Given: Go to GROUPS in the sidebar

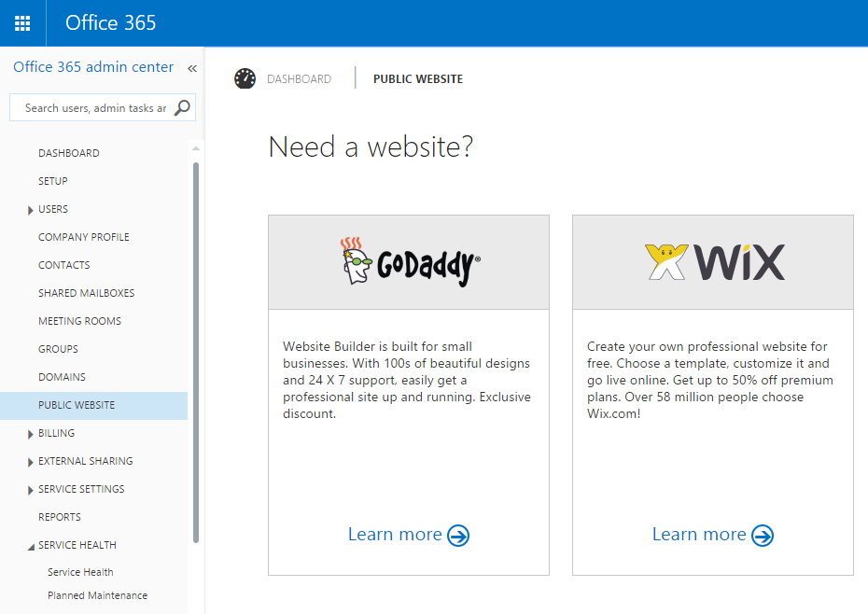Looking at the screenshot, I should 58,349.
